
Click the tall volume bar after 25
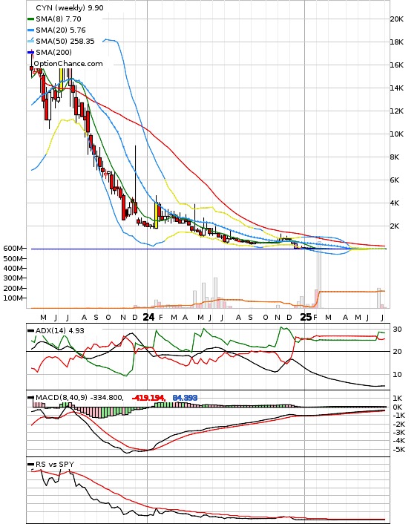click(319, 275)
